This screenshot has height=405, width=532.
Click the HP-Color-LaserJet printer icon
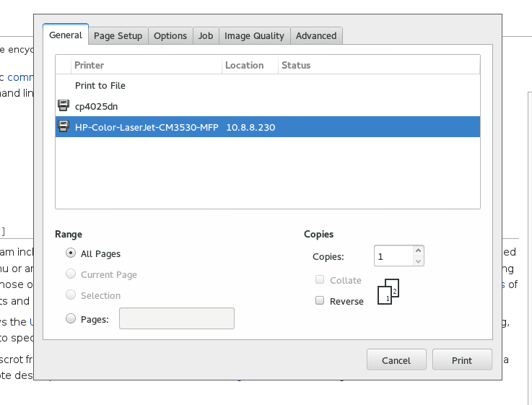(x=63, y=127)
